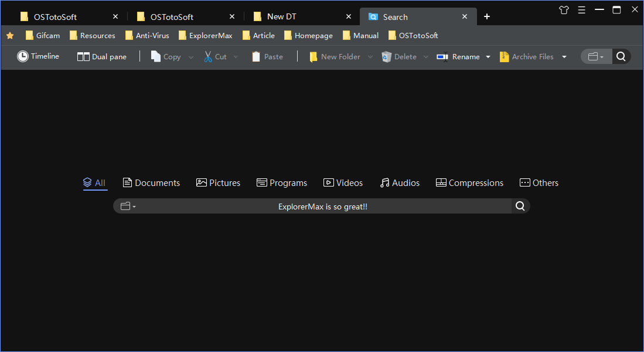Open the Gifcam bookmark folder

point(43,36)
